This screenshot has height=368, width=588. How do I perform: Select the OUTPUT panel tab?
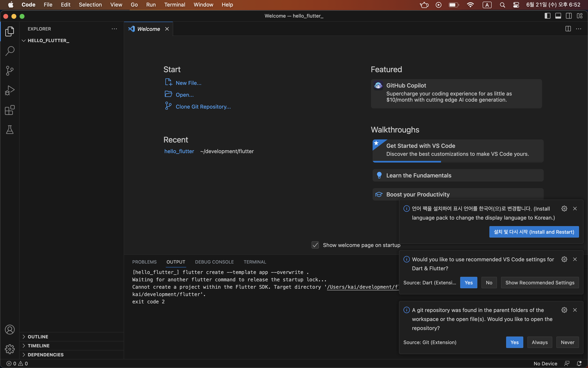[x=176, y=262]
